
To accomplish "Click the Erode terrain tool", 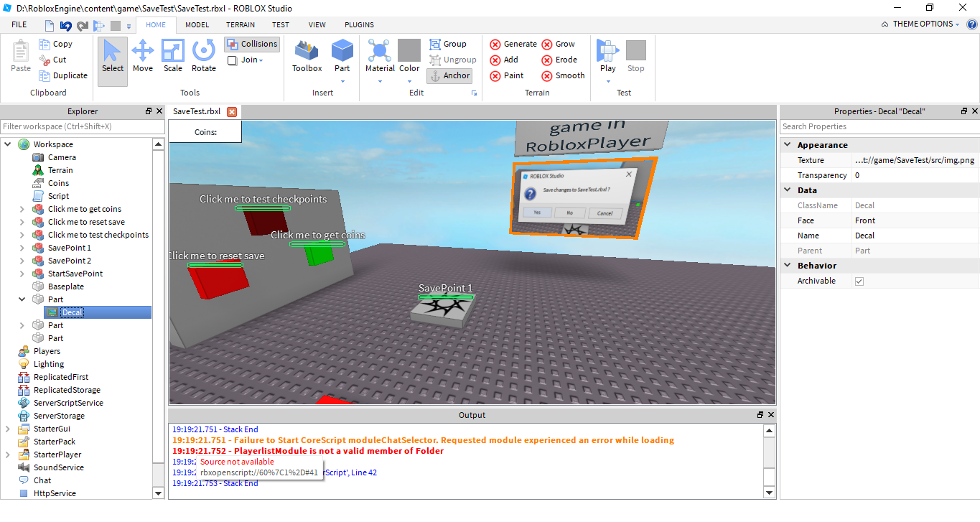I will pos(559,60).
